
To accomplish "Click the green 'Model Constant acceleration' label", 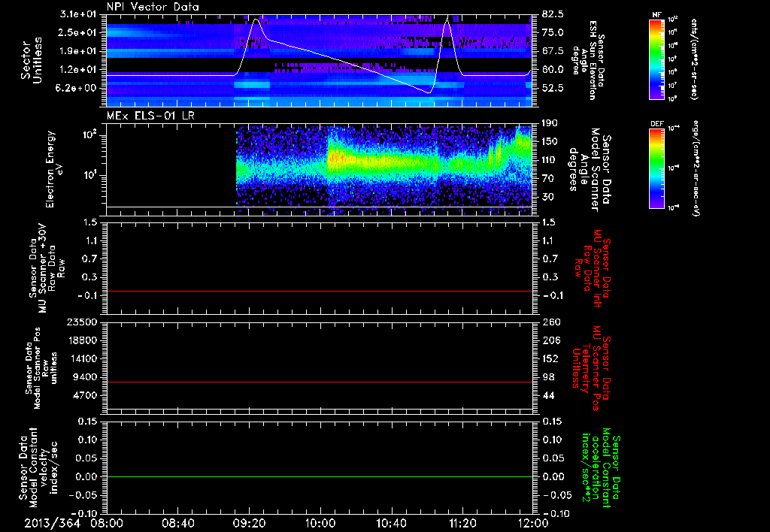I will tap(601, 467).
